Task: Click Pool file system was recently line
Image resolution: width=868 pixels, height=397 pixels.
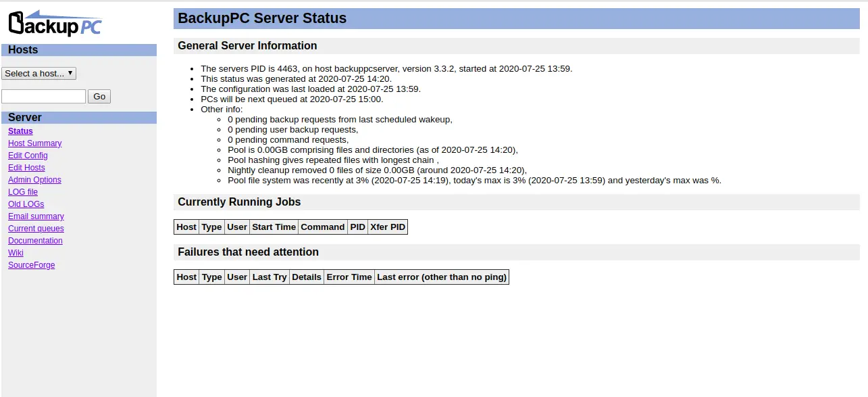Action: (x=474, y=181)
